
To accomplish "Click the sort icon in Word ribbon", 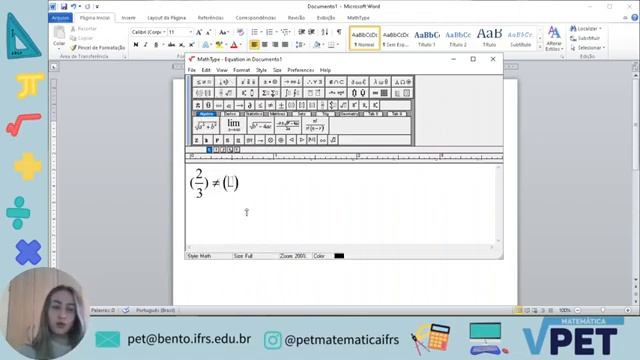I will (325, 32).
